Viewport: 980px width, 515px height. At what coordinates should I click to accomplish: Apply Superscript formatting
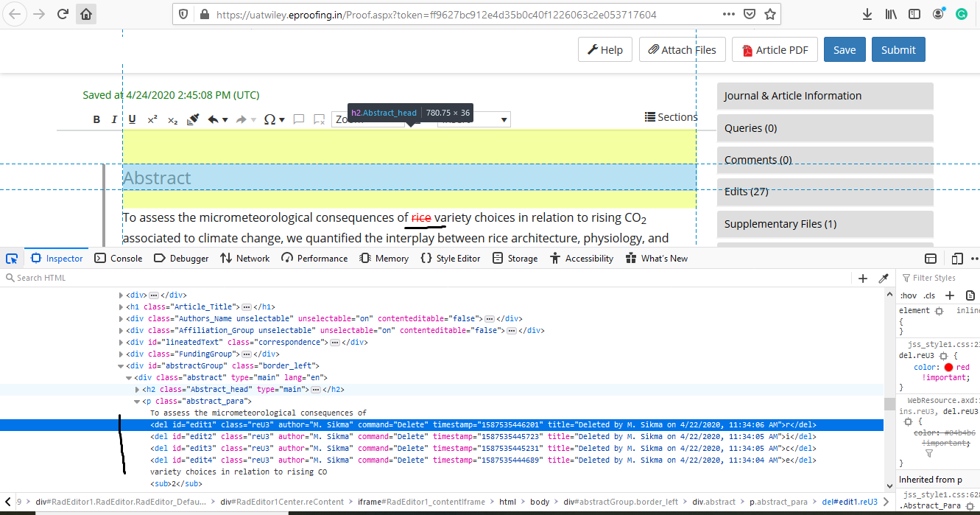(x=152, y=119)
